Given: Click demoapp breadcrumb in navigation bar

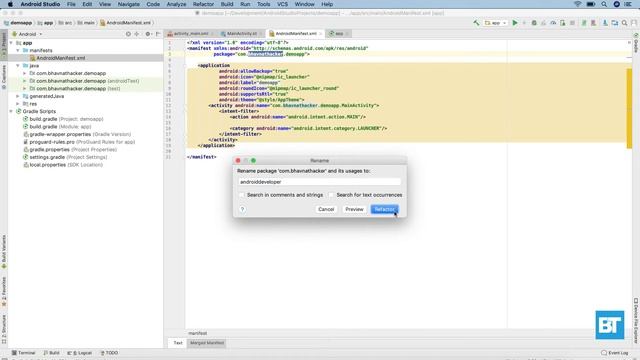Looking at the screenshot, I should tap(18, 23).
